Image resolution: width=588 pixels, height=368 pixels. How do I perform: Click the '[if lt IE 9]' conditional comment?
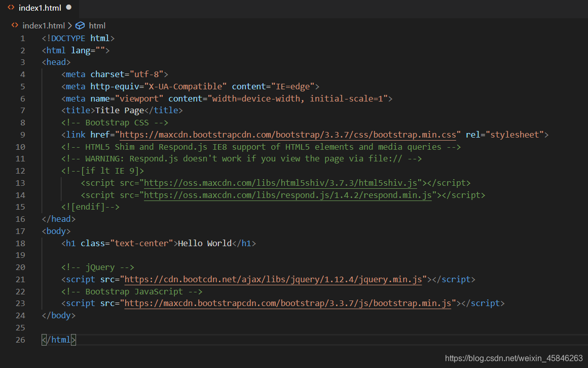point(103,171)
